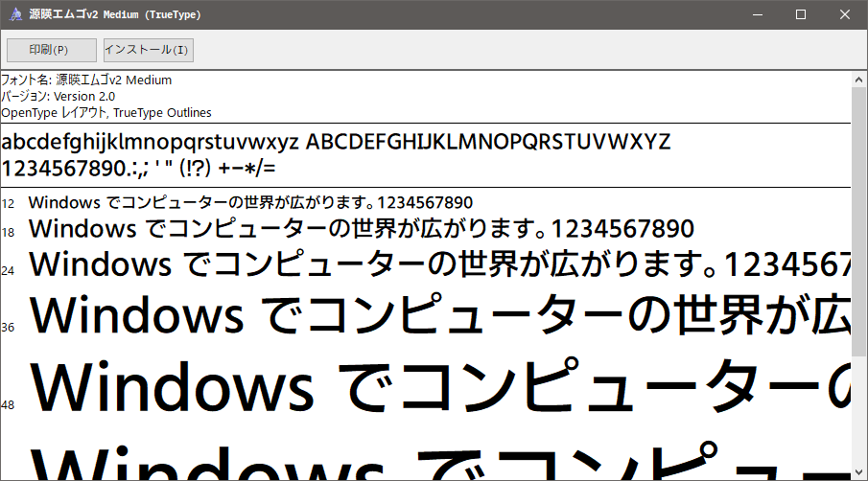868x481 pixels.
Task: Click the scrollbar down arrow
Action: click(x=858, y=472)
